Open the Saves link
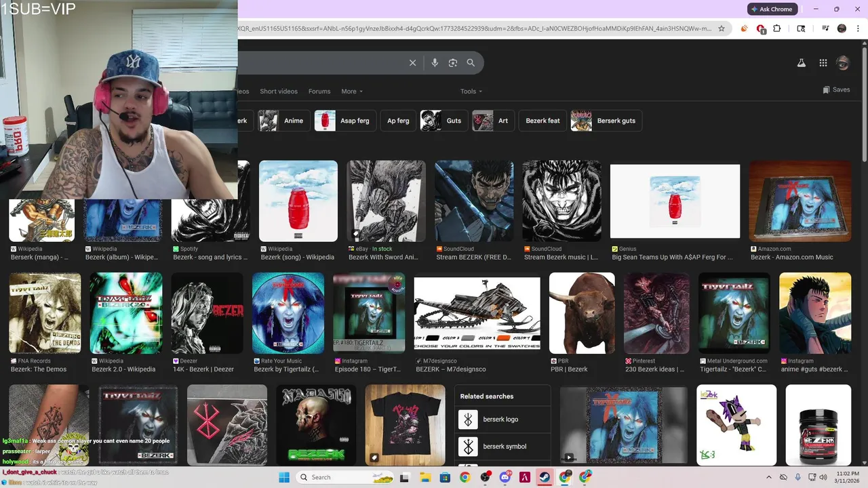Image resolution: width=868 pixels, height=488 pixels. (x=836, y=89)
